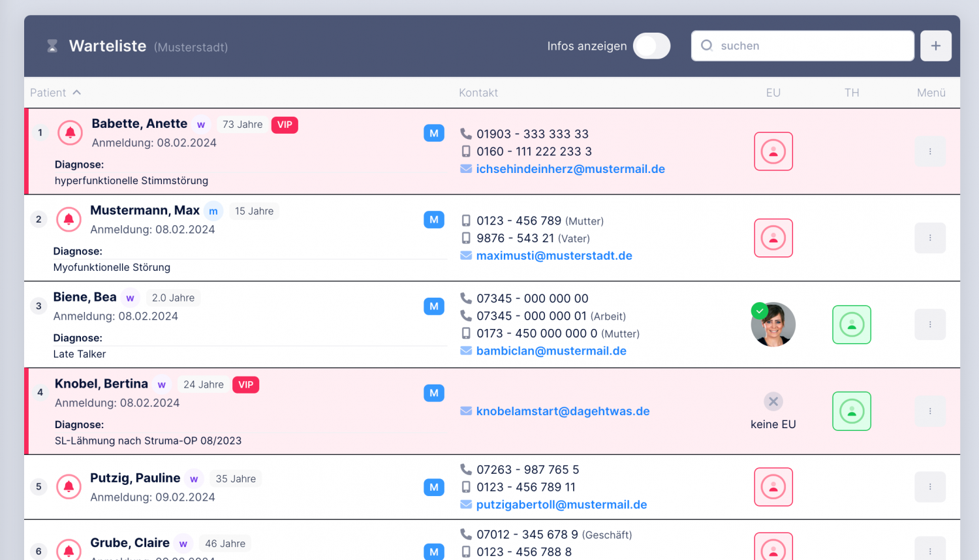Open three-dot menu for Putzig, Pauline
This screenshot has width=979, height=560.
[x=930, y=487]
